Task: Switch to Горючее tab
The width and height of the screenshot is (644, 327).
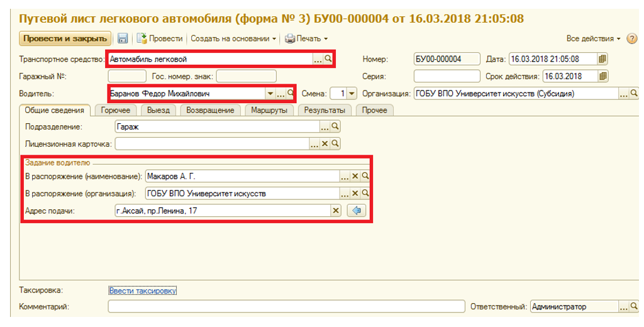Action: pos(116,111)
